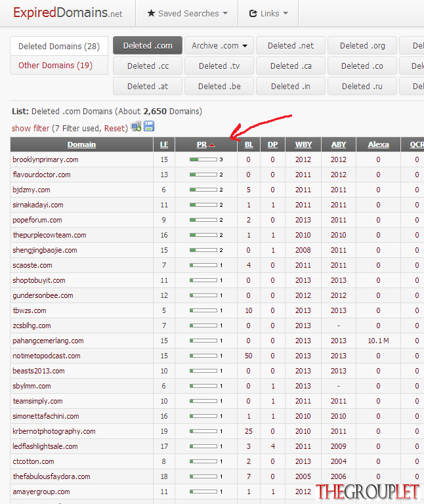Open simonettafachini.com domain link

46,416
